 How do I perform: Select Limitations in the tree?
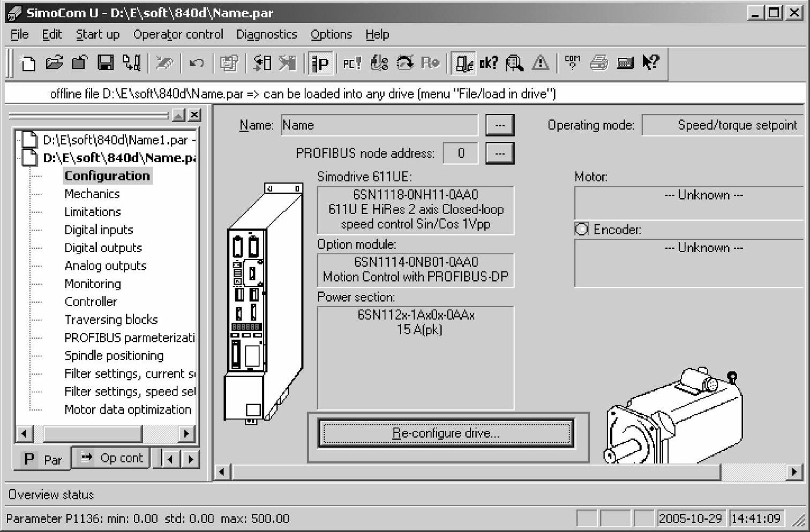(93, 211)
